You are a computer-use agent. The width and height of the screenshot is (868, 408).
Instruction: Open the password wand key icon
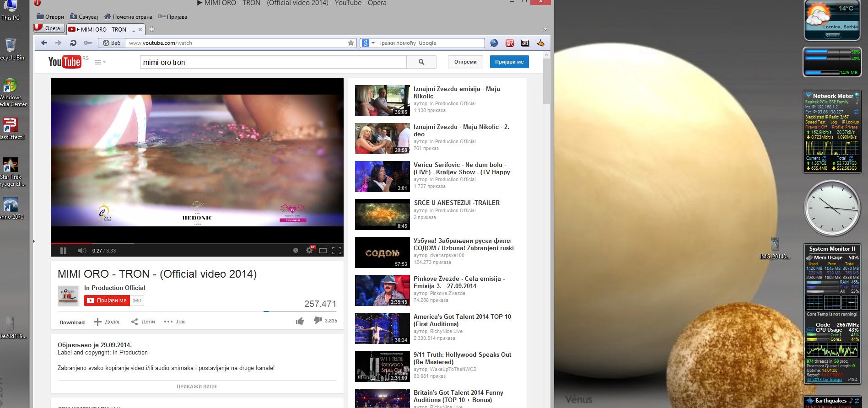[x=88, y=43]
